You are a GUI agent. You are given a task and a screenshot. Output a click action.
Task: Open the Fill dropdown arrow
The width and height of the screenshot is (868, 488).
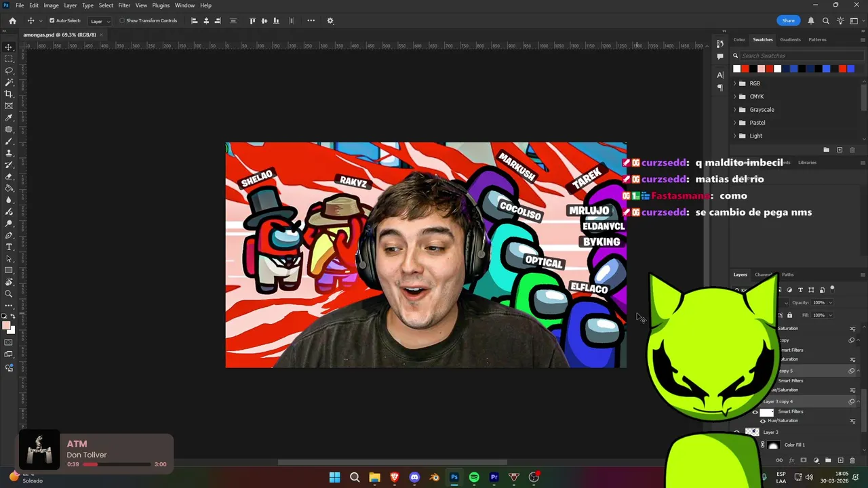click(830, 315)
